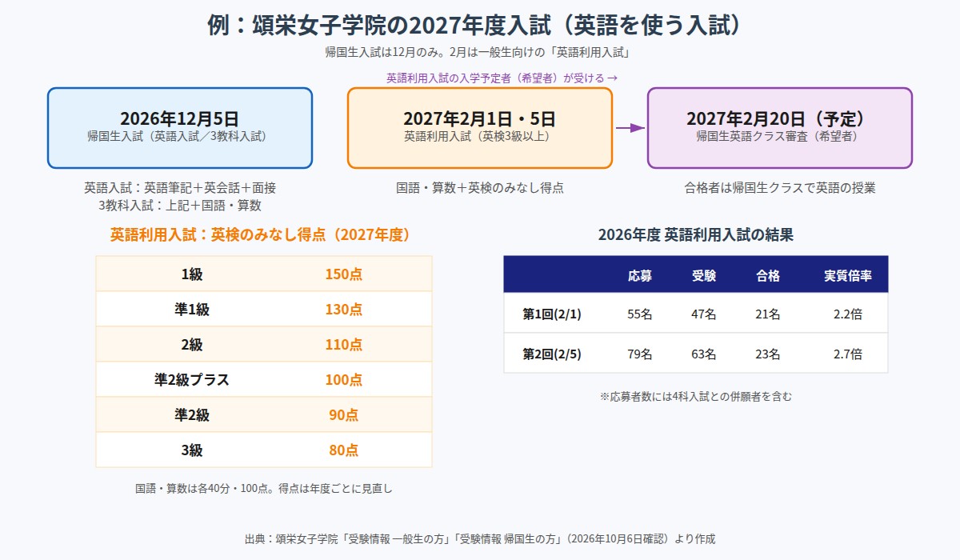Click the 出典 source line at bottom
Viewport: 960px width, 560px height.
click(x=480, y=538)
